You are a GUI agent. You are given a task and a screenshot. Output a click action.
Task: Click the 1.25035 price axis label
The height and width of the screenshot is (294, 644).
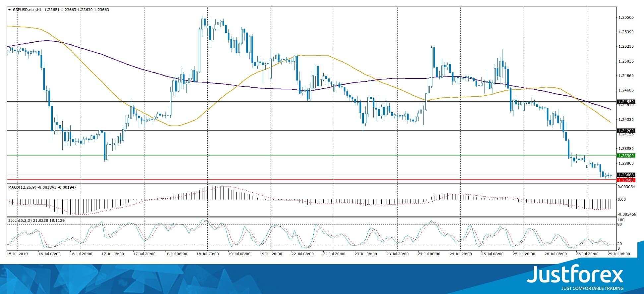click(626, 61)
